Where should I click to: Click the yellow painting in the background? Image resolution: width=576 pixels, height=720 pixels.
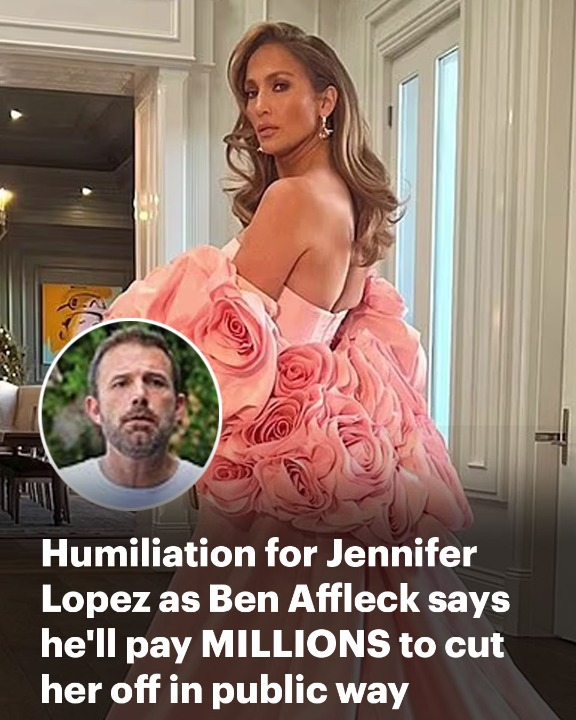point(76,317)
